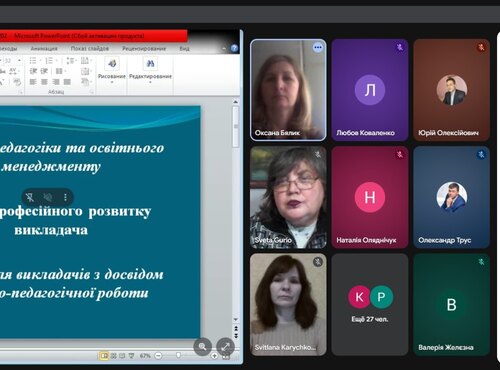Align paragraph text left
Viewport: 500px width, 370px height.
tap(33, 82)
